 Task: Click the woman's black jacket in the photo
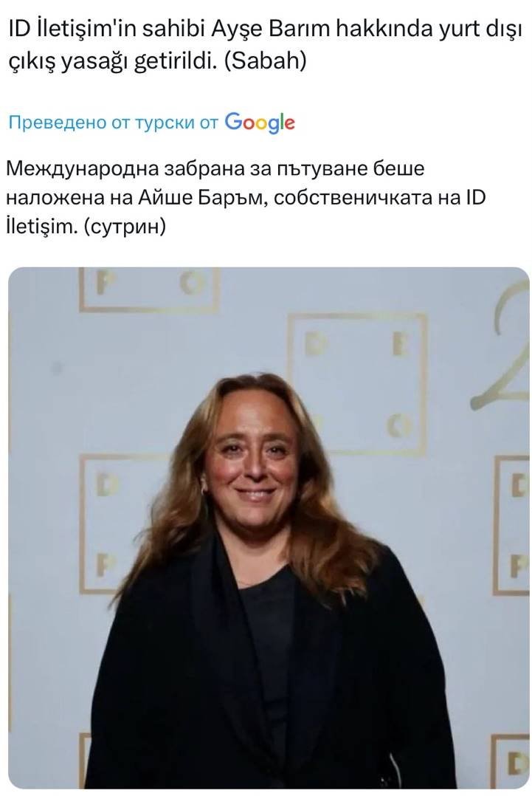(x=269, y=670)
